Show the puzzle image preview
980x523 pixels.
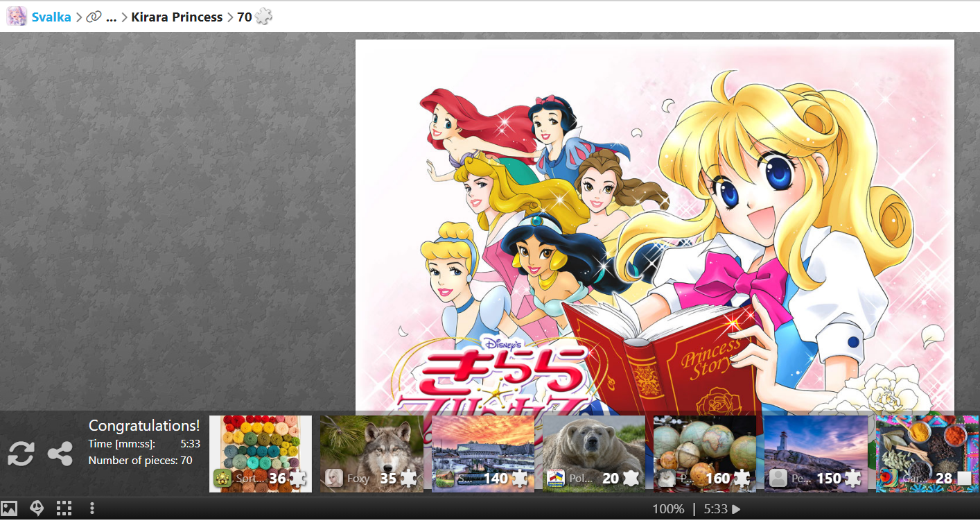point(9,508)
